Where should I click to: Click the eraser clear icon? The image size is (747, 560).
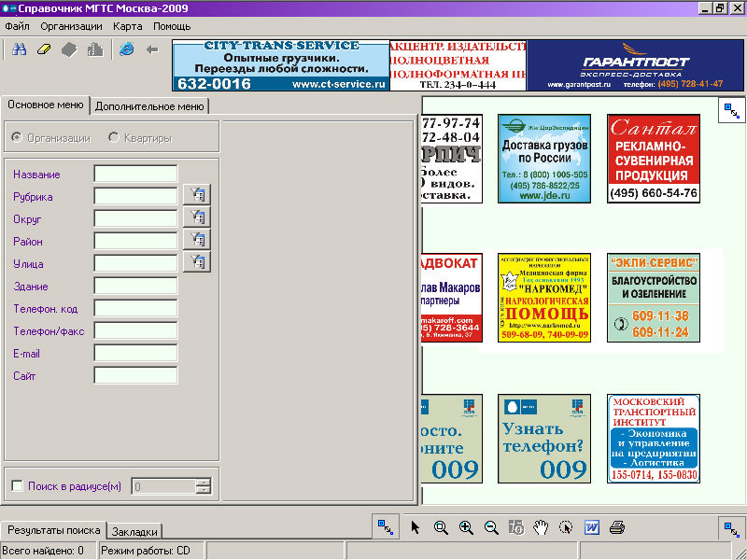[44, 49]
